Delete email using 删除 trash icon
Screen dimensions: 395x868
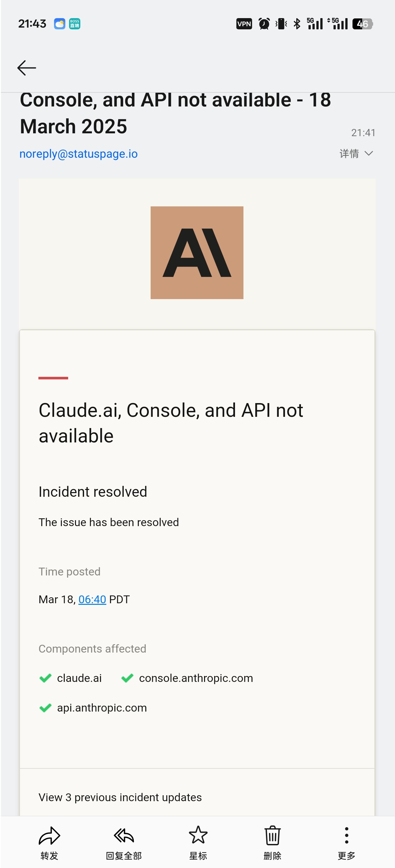(272, 842)
